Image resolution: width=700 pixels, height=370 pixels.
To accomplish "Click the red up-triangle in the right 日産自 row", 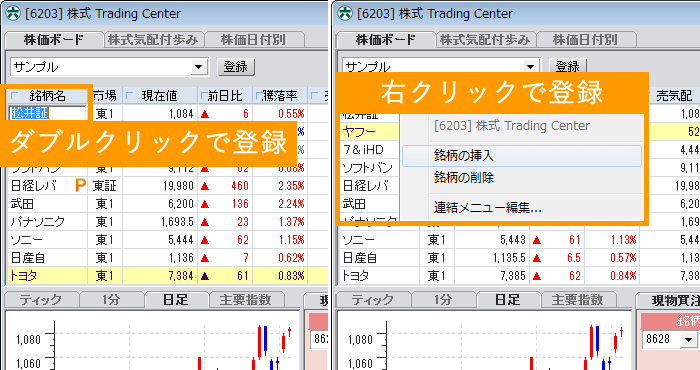I will (x=537, y=258).
